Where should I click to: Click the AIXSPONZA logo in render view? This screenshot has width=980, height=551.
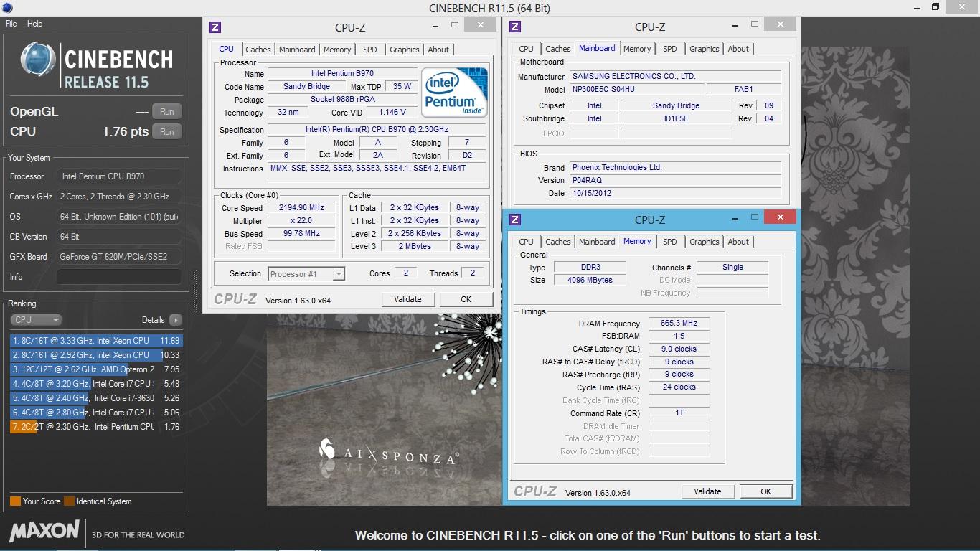tap(388, 453)
